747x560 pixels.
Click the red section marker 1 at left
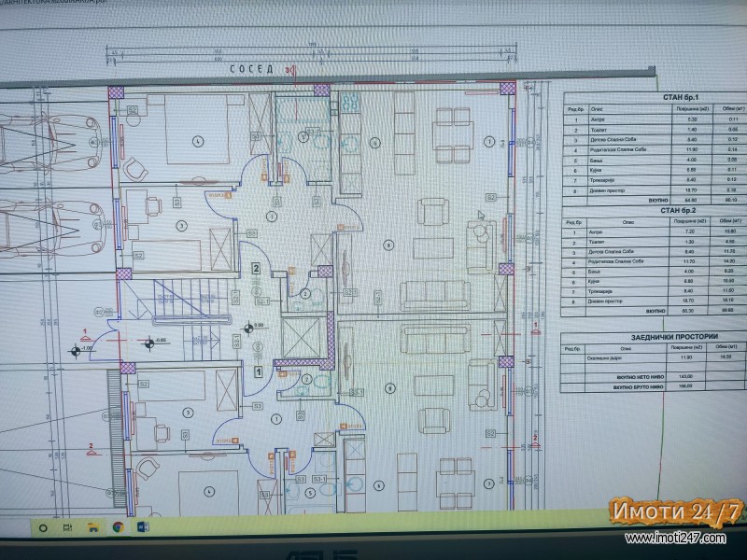click(x=85, y=331)
